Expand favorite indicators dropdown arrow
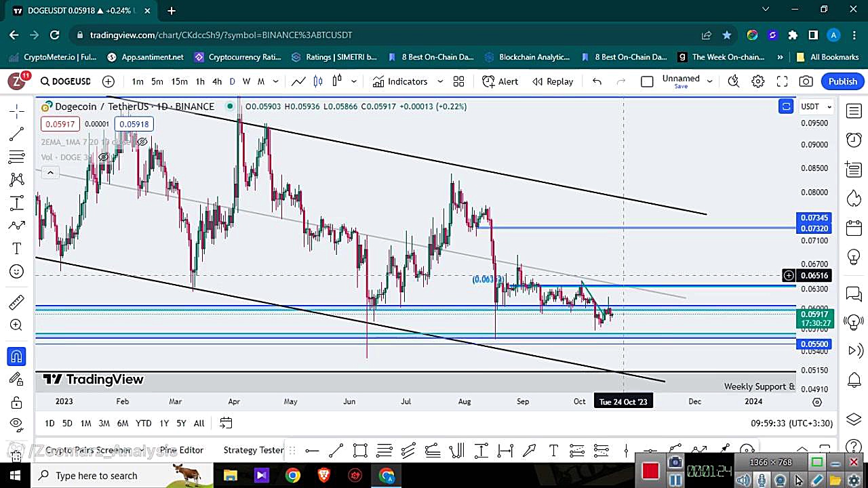The width and height of the screenshot is (868, 488). 439,81
